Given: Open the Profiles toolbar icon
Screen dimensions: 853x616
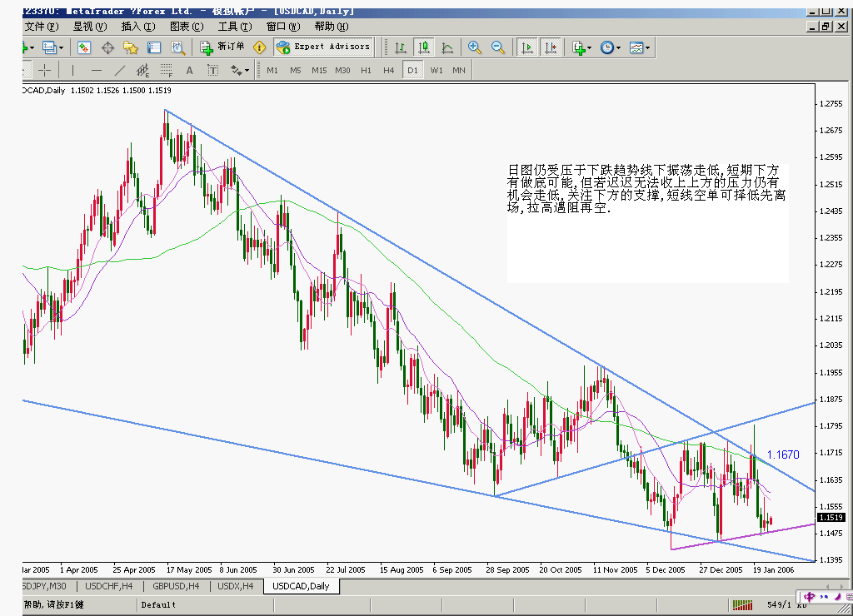Looking at the screenshot, I should coord(49,47).
